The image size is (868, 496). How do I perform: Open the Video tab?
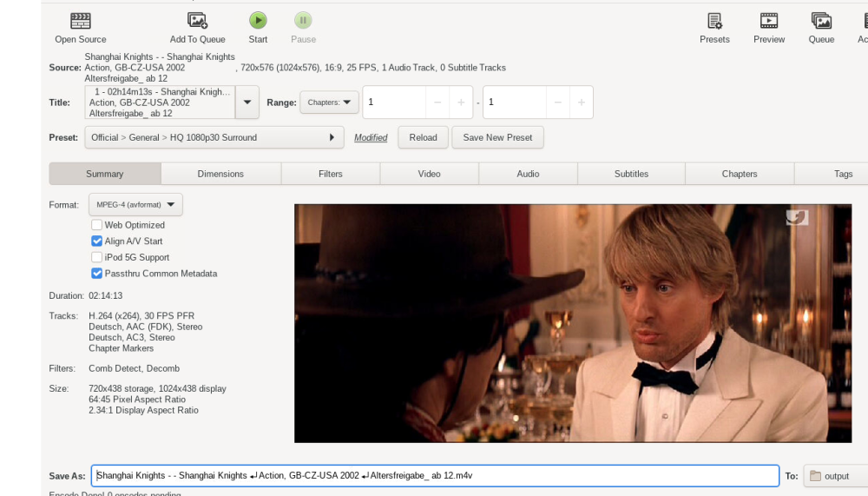click(x=429, y=174)
